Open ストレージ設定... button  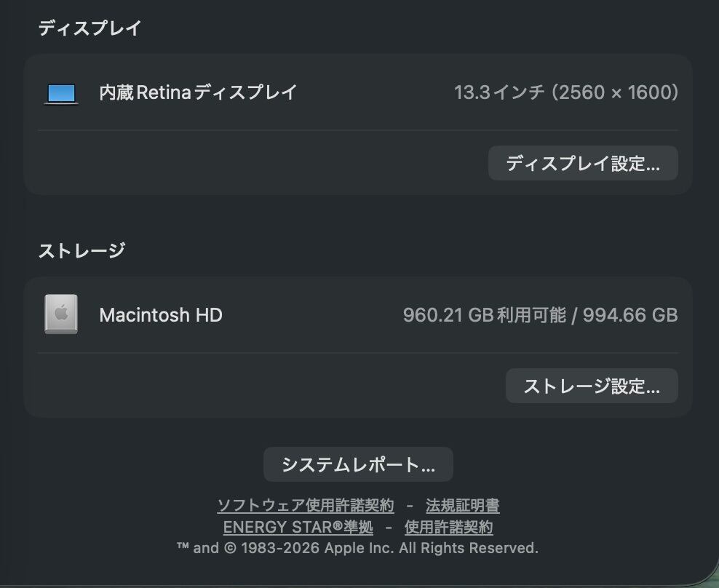coord(592,386)
